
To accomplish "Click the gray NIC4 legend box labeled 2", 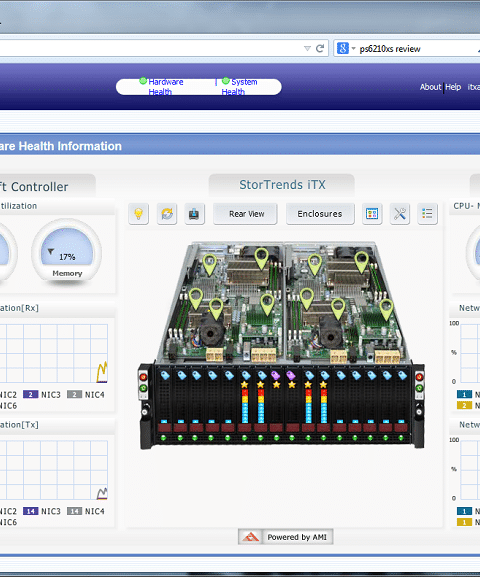I will [x=74, y=394].
